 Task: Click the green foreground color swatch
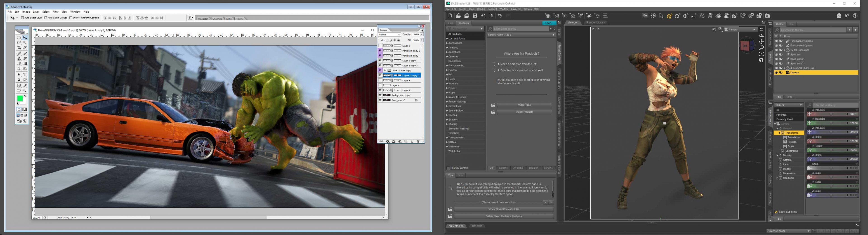pyautogui.click(x=20, y=98)
